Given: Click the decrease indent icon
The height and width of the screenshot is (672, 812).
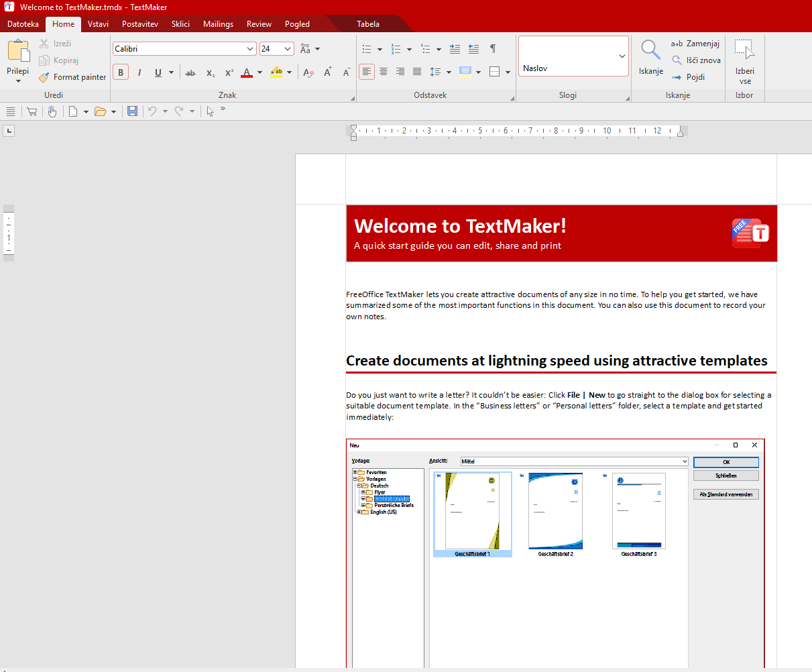Looking at the screenshot, I should (473, 49).
